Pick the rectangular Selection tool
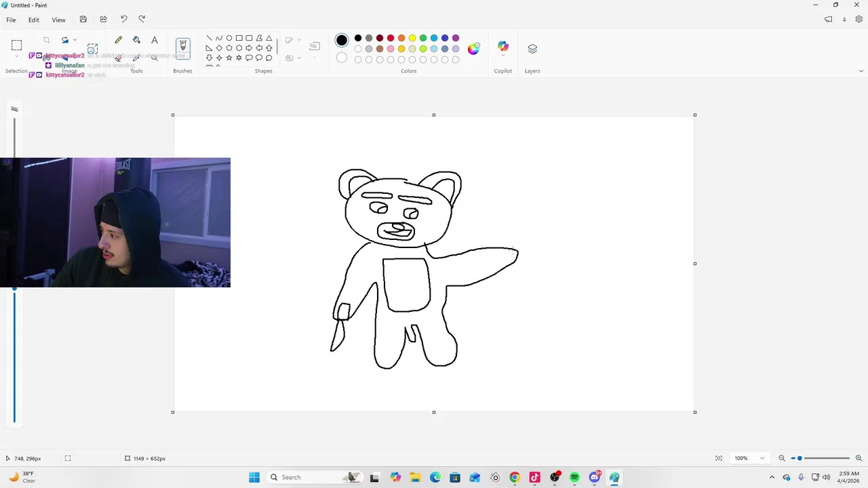 point(16,45)
